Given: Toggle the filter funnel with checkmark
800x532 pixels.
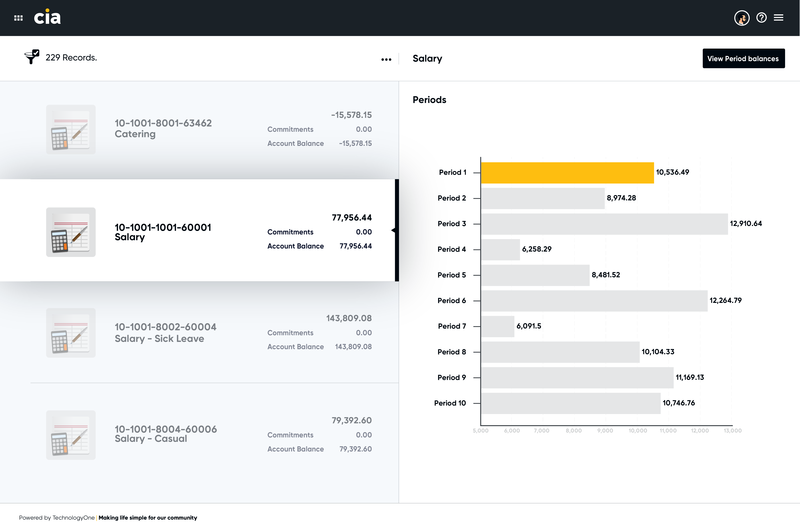Looking at the screenshot, I should [x=32, y=57].
